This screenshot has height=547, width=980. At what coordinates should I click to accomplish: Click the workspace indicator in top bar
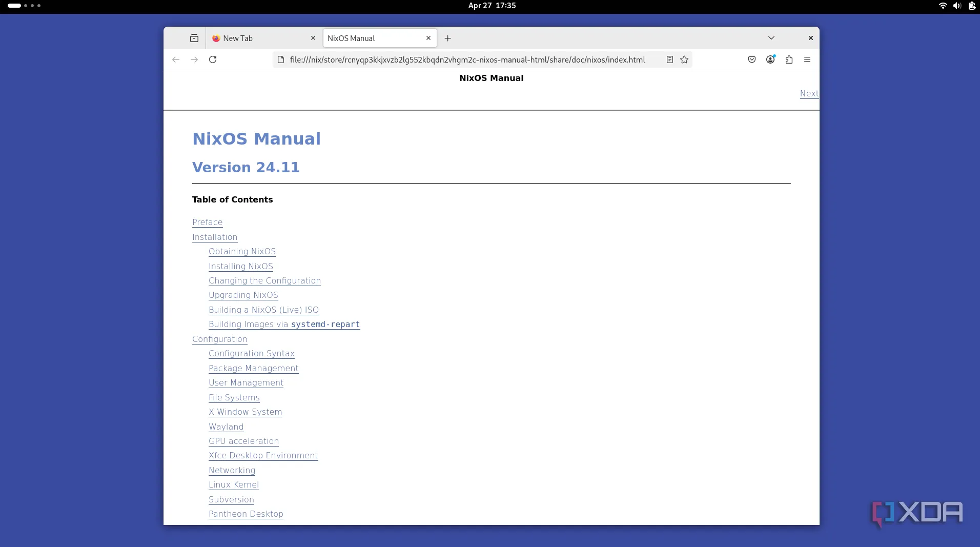point(24,6)
